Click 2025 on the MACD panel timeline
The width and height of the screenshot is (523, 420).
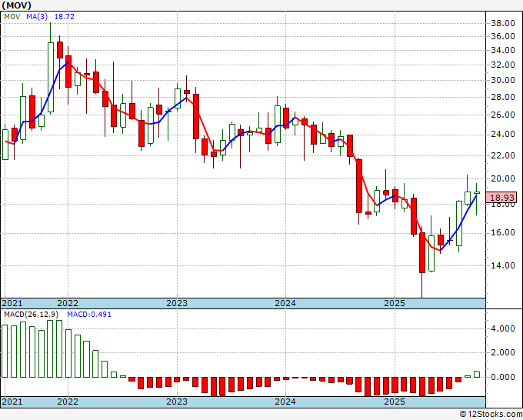click(395, 402)
